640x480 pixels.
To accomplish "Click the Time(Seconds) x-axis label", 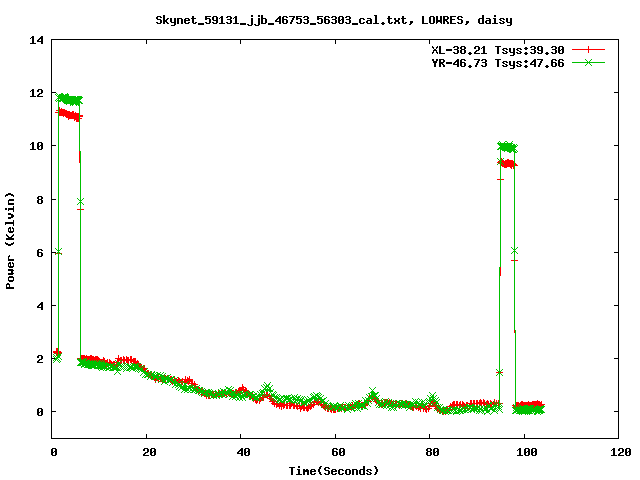I will coord(334,471).
